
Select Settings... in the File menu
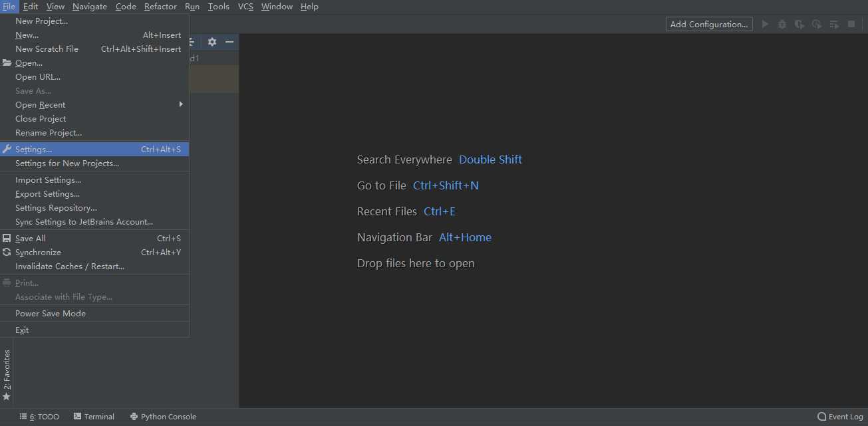(x=33, y=150)
